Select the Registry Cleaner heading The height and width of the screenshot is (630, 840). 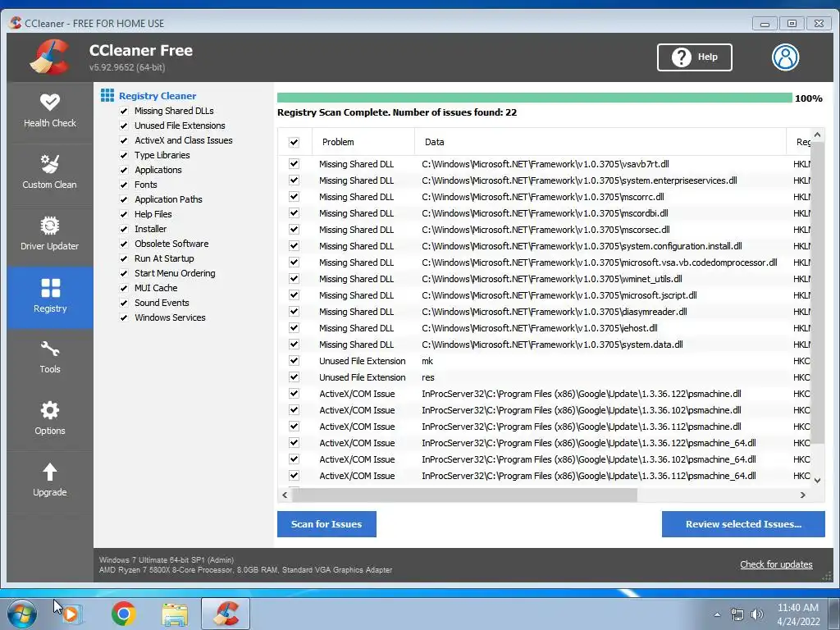[157, 96]
